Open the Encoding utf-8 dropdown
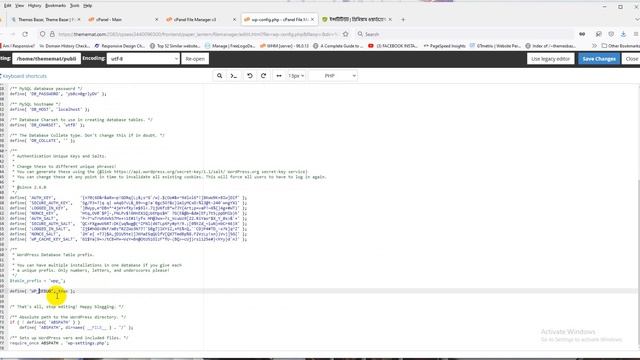 (143, 59)
